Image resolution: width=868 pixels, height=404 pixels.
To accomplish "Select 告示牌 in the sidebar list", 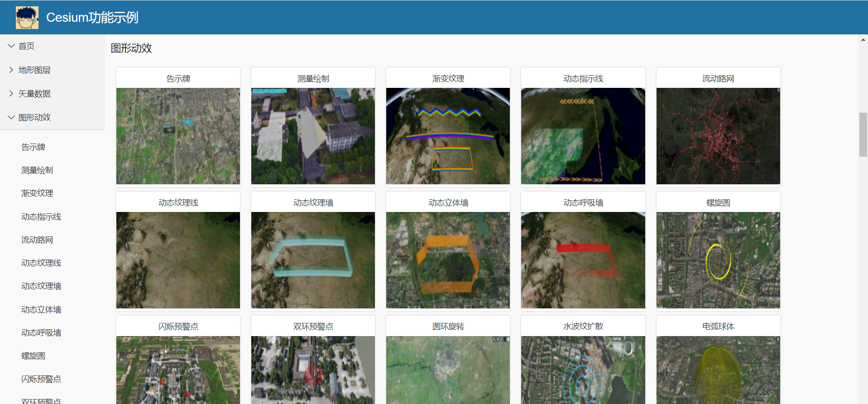I will coord(34,147).
